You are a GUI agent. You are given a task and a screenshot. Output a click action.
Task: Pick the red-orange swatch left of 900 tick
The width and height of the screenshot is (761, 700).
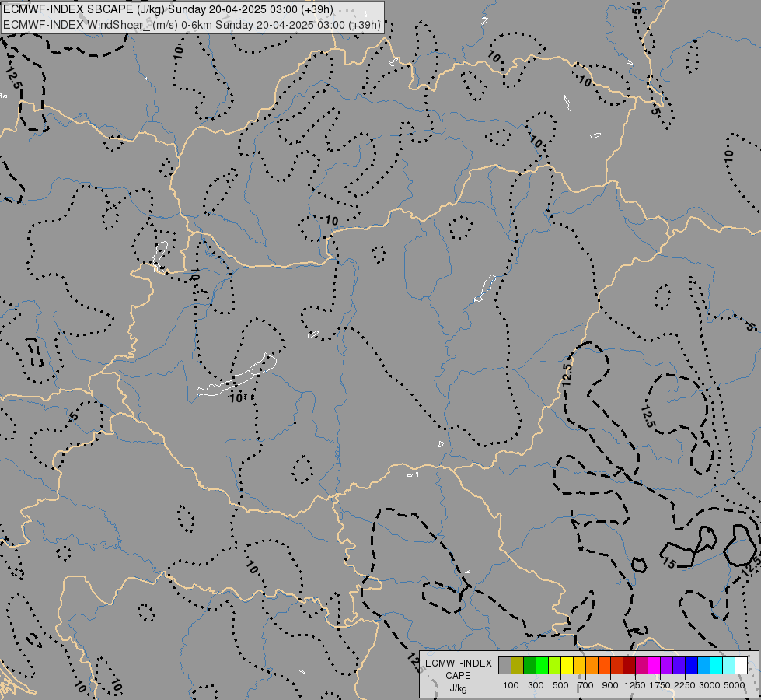coord(604,666)
